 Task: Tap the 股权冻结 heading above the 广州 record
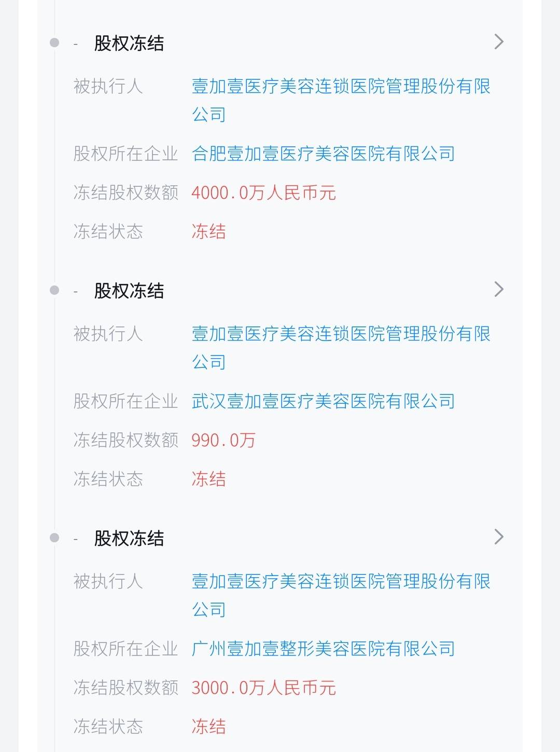(x=129, y=538)
